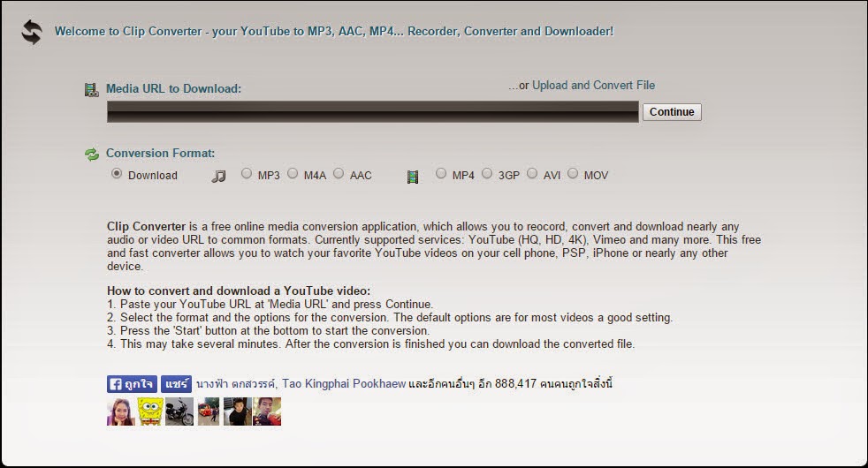868x468 pixels.
Task: Click the film icon beside Media URL
Action: (x=91, y=89)
